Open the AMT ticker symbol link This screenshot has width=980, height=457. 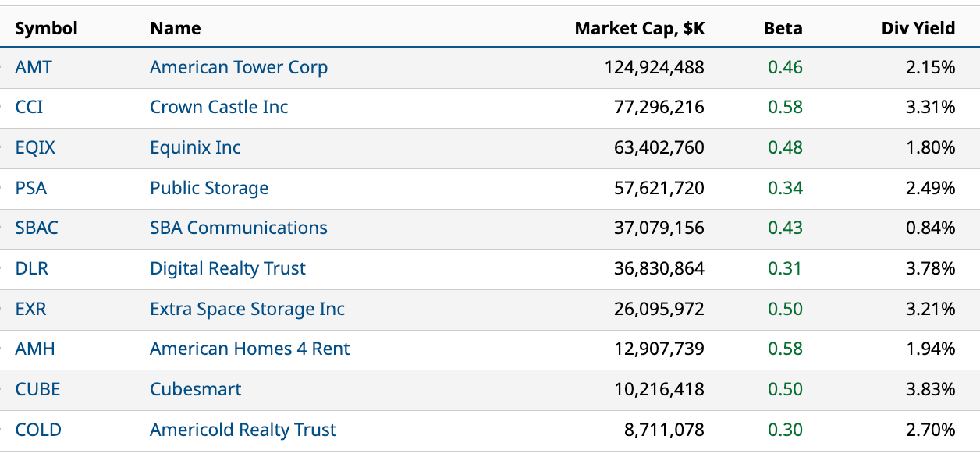34,67
